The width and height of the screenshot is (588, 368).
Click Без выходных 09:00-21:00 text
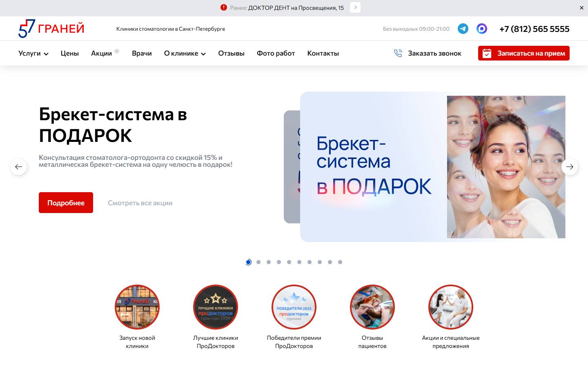coord(416,29)
